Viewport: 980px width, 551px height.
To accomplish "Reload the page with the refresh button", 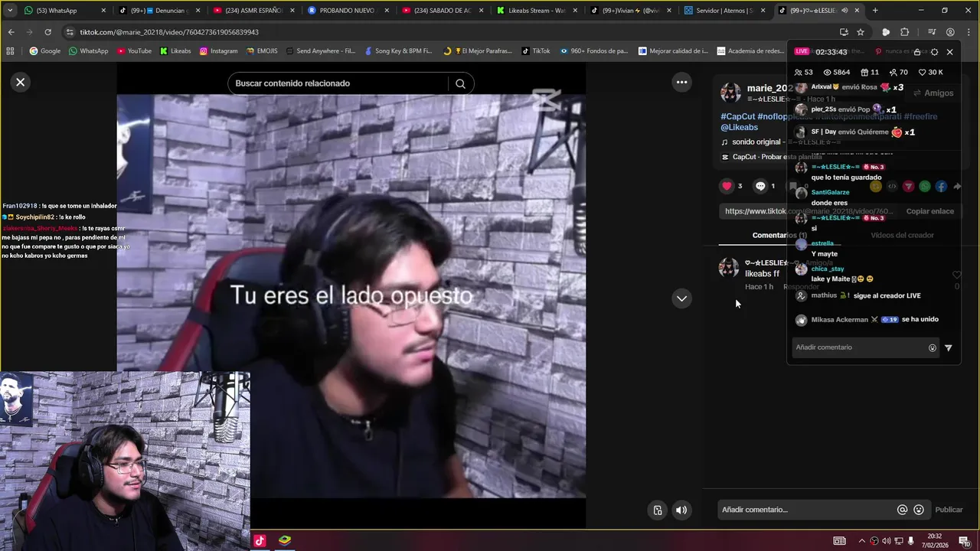I will [x=47, y=32].
